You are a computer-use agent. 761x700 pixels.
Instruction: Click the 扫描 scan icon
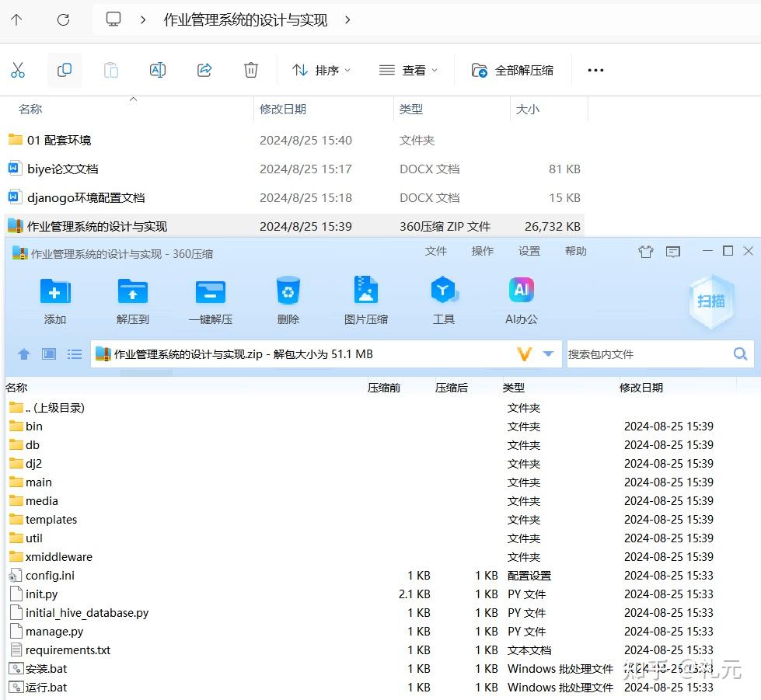[x=710, y=299]
